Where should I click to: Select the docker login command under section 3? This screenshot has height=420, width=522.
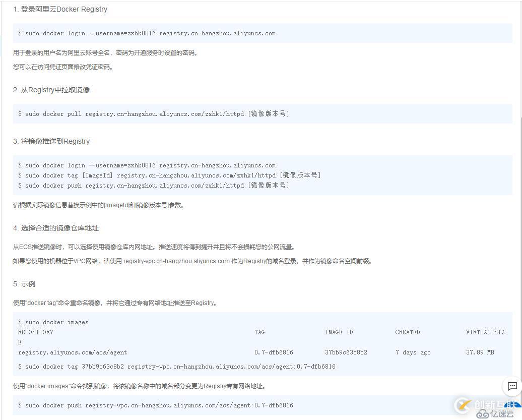147,165
